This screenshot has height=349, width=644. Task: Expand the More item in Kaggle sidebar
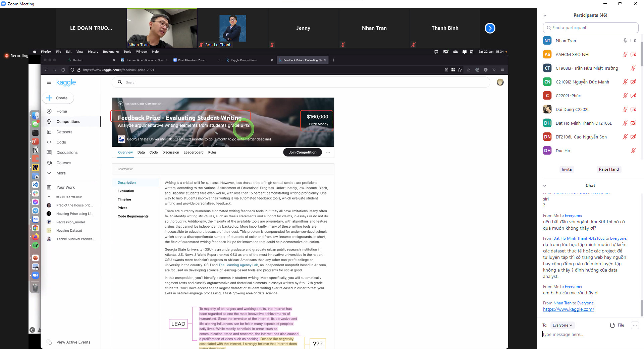61,173
